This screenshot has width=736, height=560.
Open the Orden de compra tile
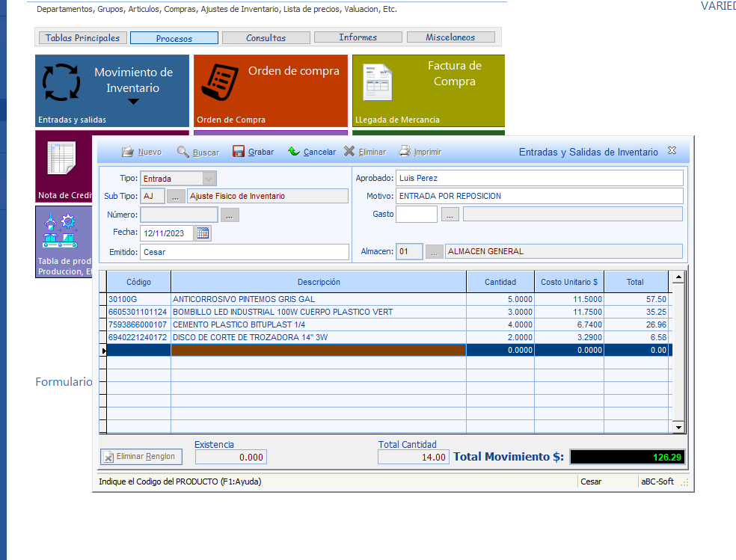point(271,90)
